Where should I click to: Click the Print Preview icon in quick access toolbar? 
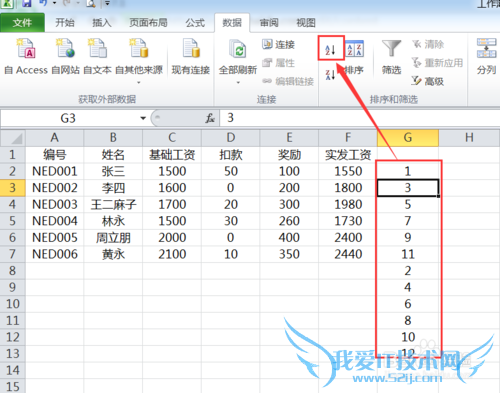coord(91,4)
